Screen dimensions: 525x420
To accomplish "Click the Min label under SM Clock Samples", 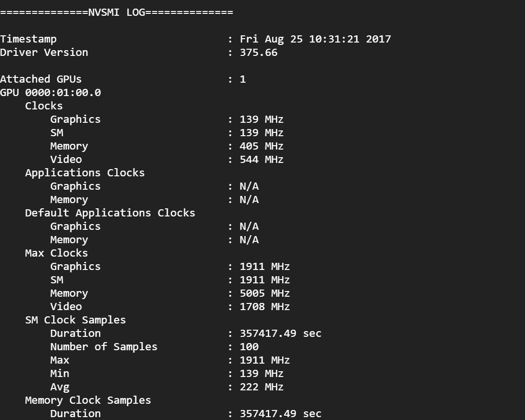I will point(60,374).
